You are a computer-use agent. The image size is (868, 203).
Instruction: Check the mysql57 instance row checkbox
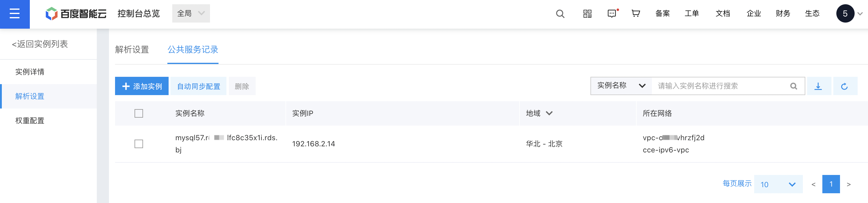139,144
